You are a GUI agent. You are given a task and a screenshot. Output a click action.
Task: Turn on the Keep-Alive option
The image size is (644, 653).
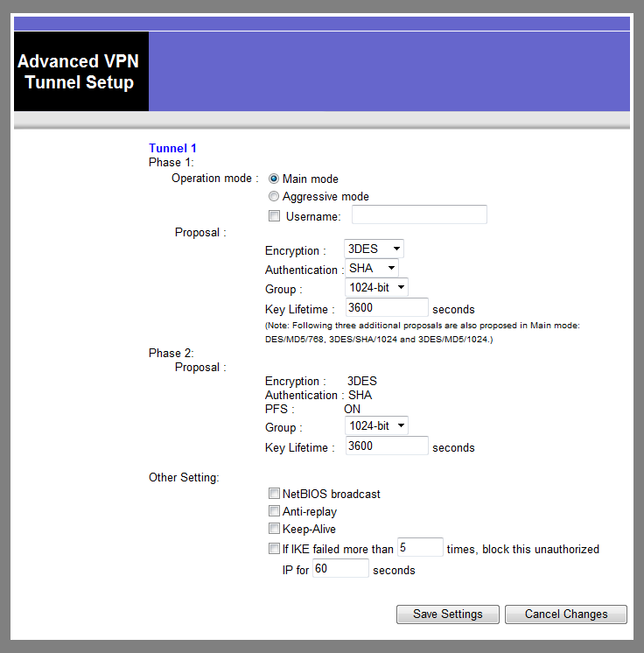click(x=275, y=529)
